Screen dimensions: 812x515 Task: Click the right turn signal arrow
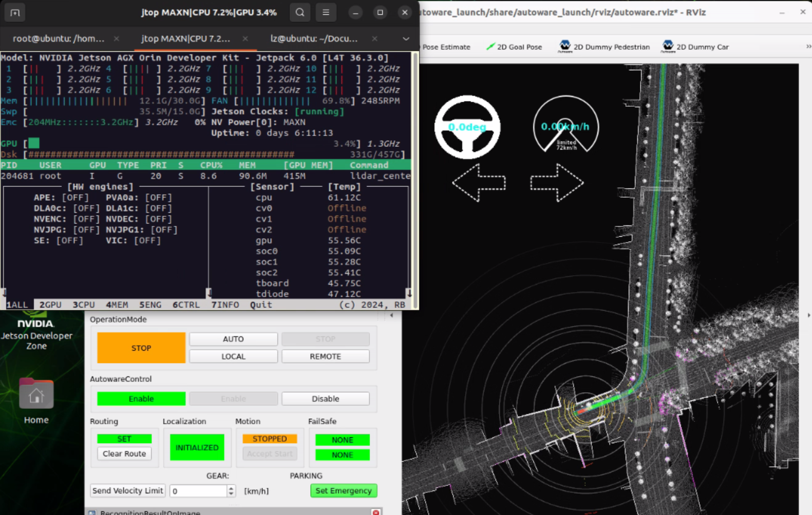tap(557, 182)
